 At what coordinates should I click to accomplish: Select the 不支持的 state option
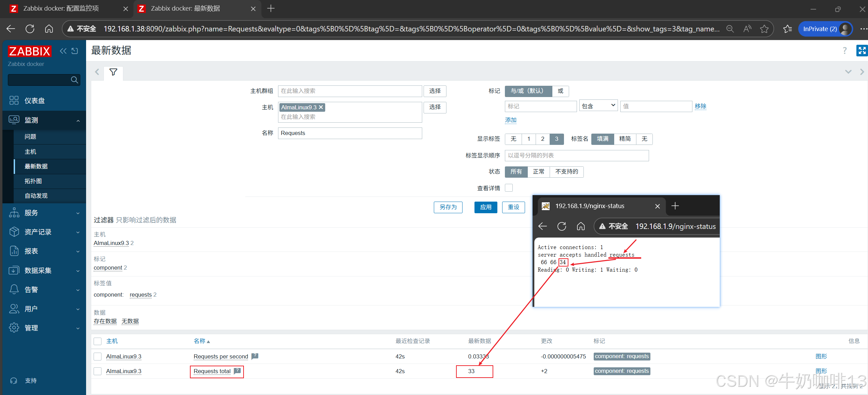point(566,172)
